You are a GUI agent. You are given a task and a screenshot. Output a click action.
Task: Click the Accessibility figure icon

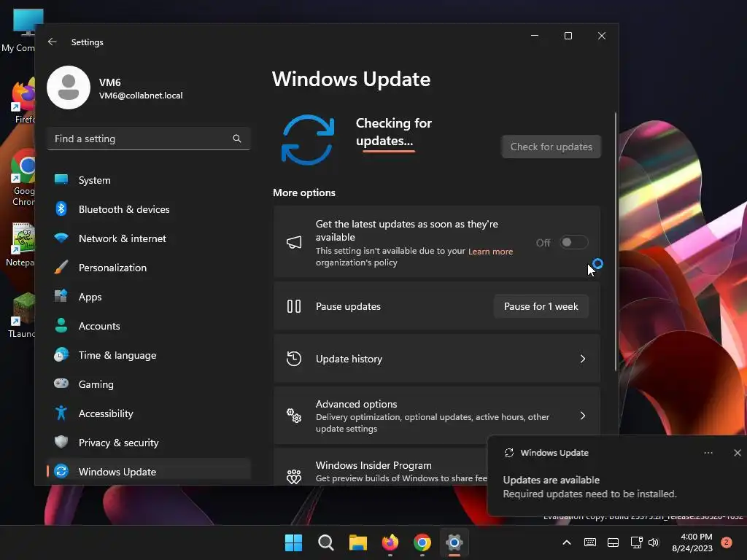61,413
